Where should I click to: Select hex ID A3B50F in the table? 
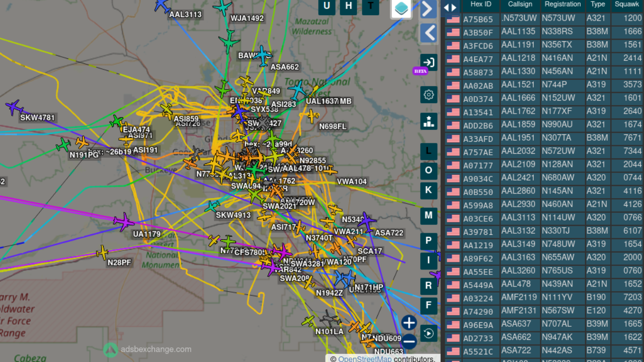(478, 32)
